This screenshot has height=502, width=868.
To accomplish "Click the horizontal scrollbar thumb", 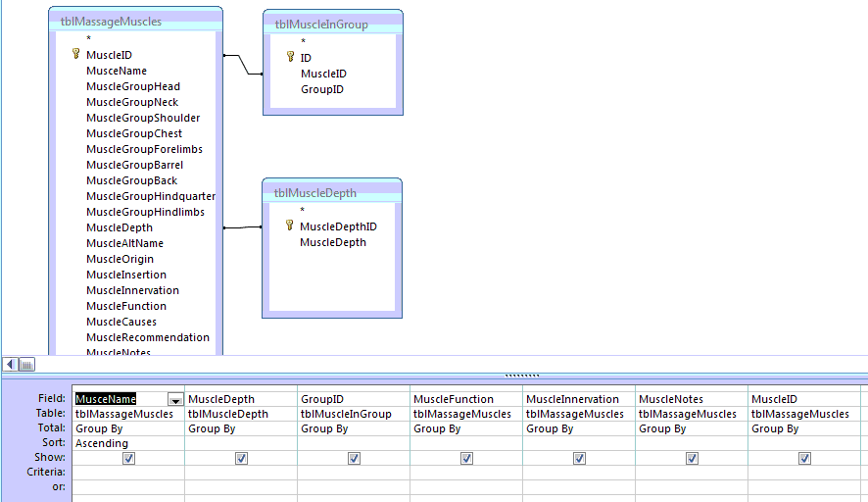I will 27,364.
